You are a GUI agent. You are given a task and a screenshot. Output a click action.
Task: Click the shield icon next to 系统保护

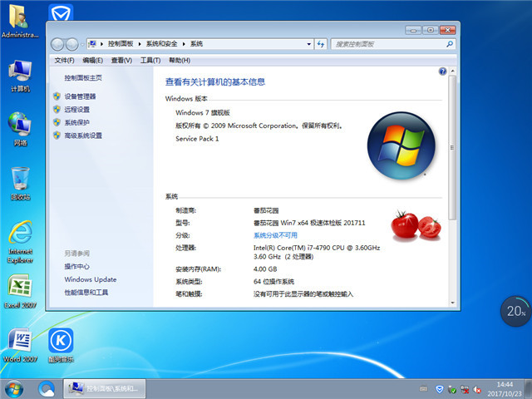(x=57, y=122)
